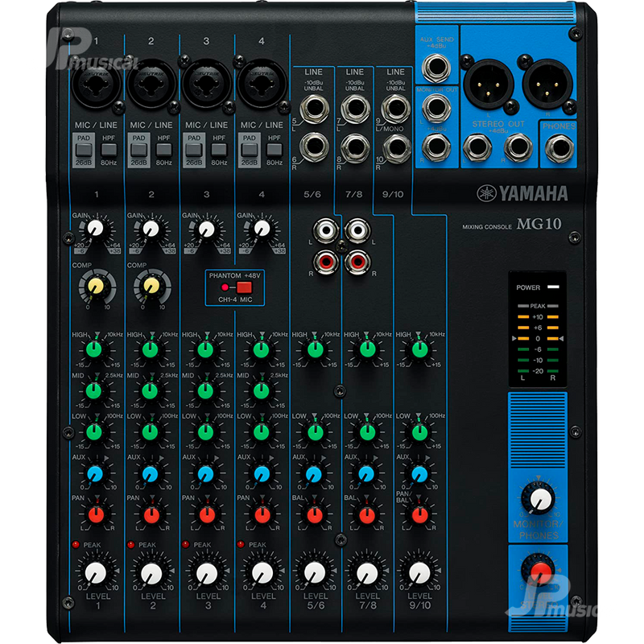
Task: Click the LINE 7 L input jack
Action: [x=355, y=108]
